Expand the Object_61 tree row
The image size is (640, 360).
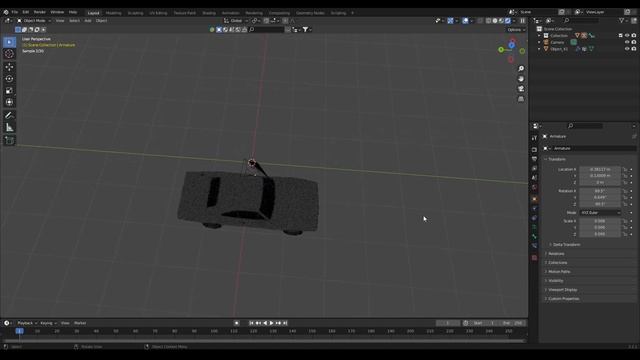pyautogui.click(x=539, y=49)
